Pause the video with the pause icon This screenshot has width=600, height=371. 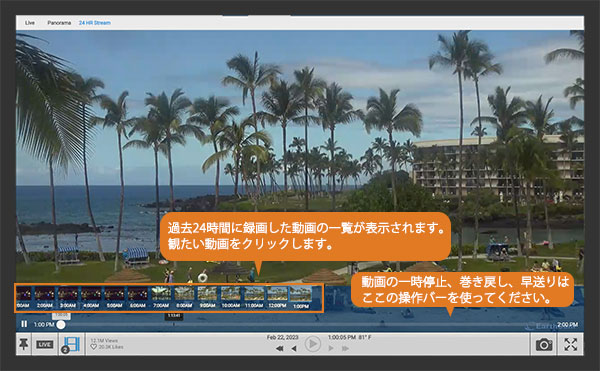(x=24, y=324)
